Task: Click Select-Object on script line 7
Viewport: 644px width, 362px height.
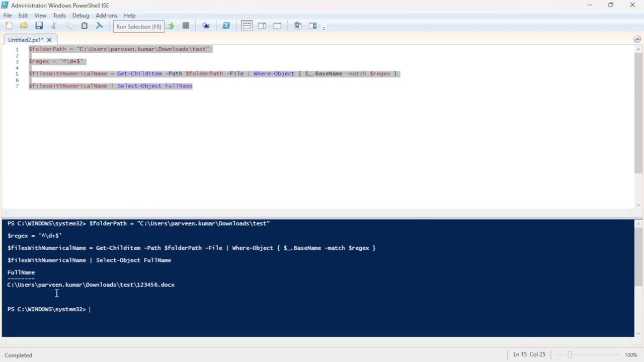Action: 139,86
